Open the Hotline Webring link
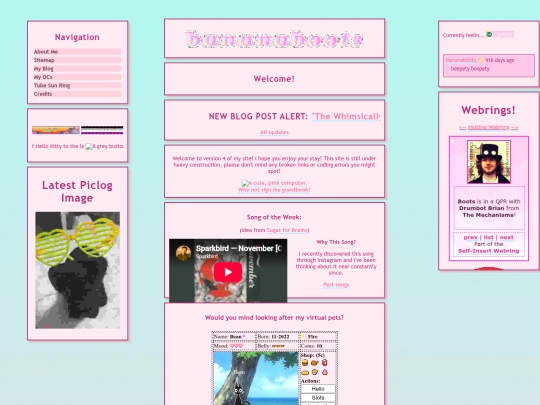This screenshot has height=405, width=540. pos(488,127)
